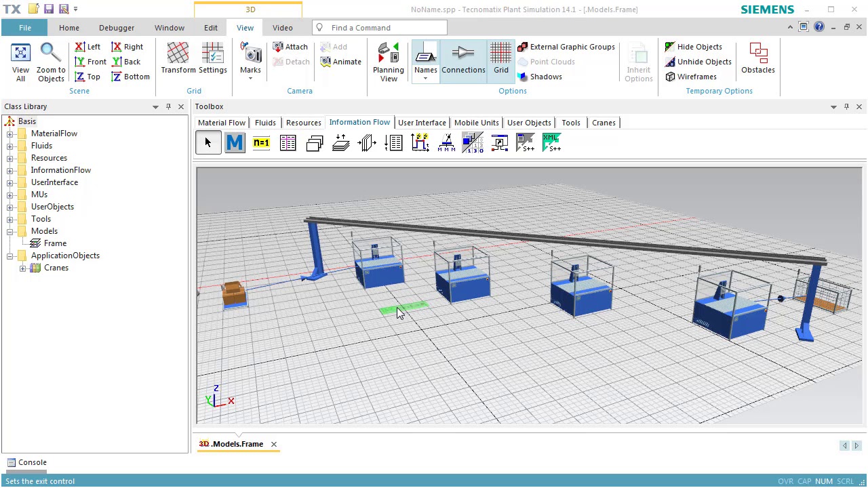Click the Find a Command field
This screenshot has width=868, height=488.
[x=380, y=28]
